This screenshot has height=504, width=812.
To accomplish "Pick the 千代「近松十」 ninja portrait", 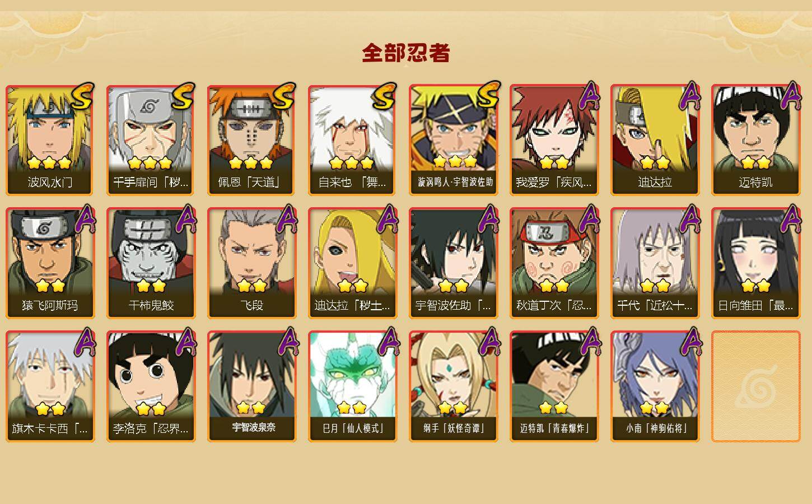I will (655, 263).
